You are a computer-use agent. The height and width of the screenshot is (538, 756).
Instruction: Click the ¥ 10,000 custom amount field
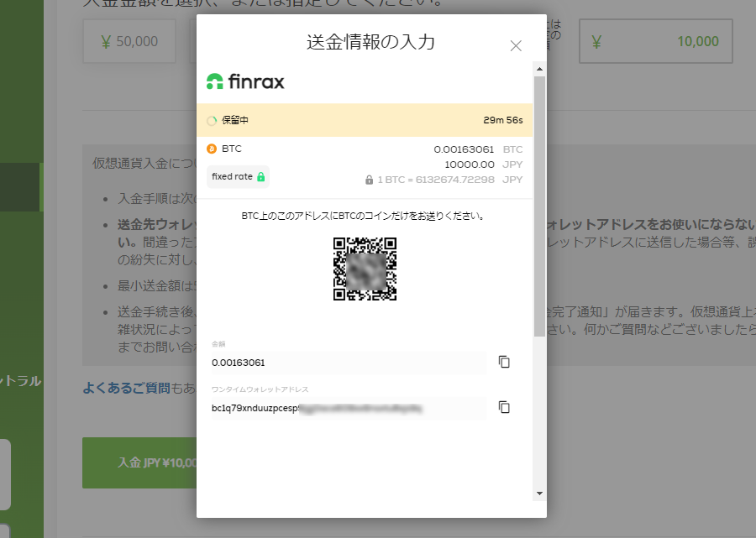click(x=656, y=41)
